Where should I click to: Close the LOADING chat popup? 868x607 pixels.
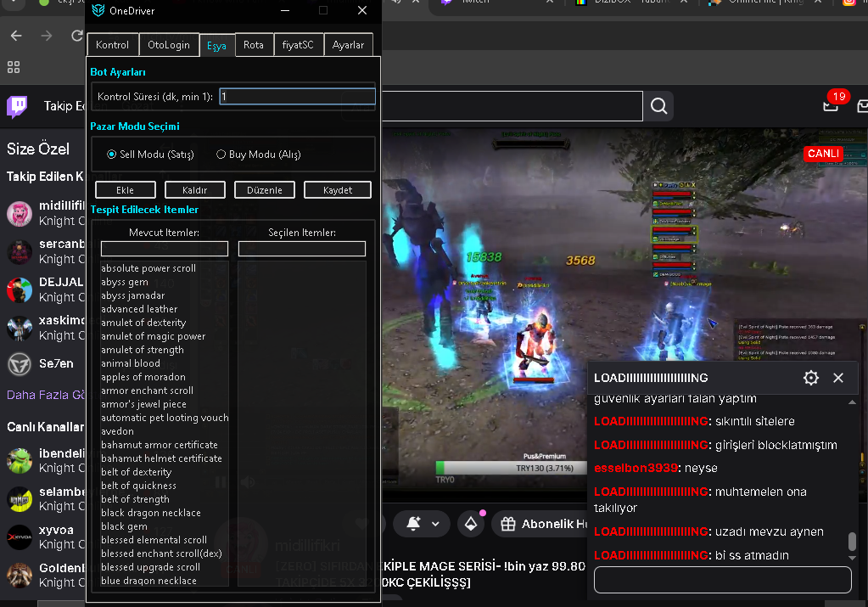click(838, 378)
